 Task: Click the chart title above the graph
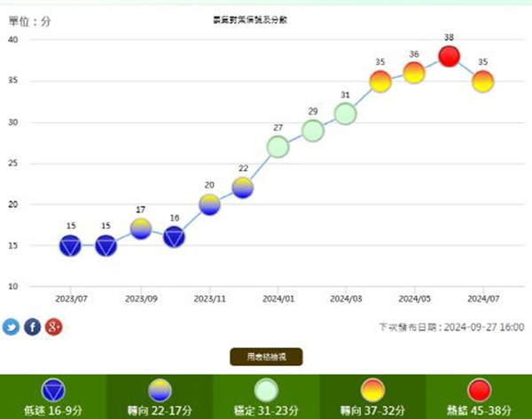pyautogui.click(x=250, y=20)
